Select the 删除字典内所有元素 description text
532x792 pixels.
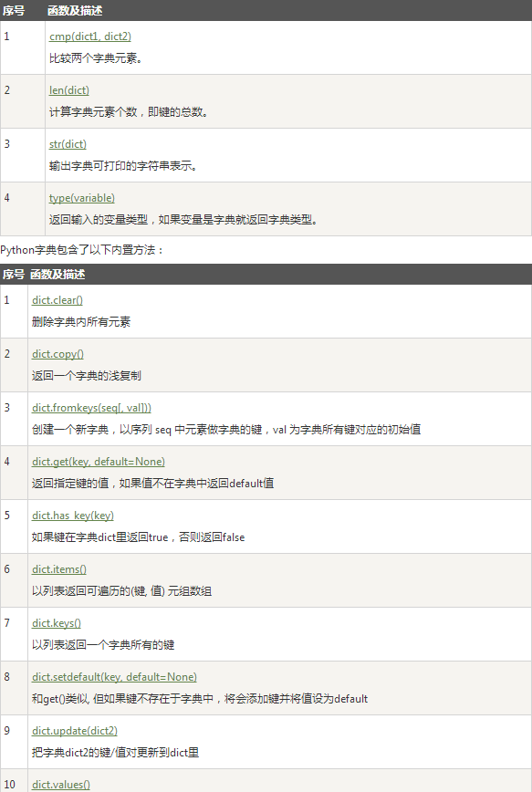(x=81, y=322)
